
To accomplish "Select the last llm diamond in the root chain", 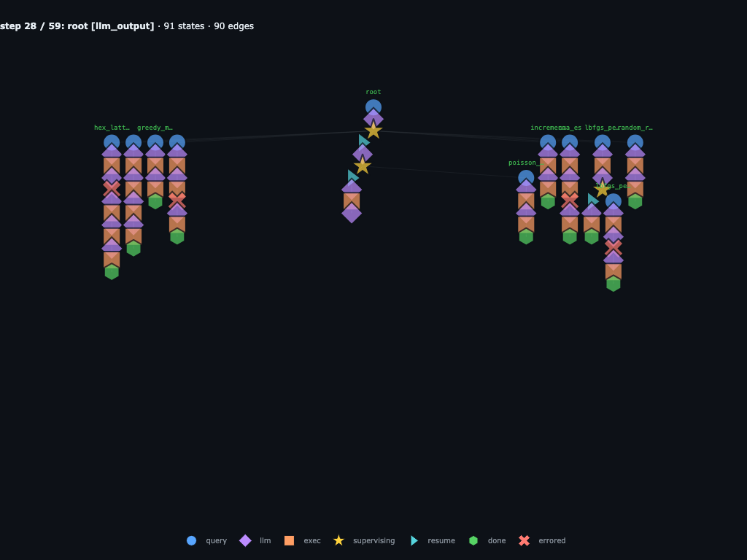I will pyautogui.click(x=352, y=213).
